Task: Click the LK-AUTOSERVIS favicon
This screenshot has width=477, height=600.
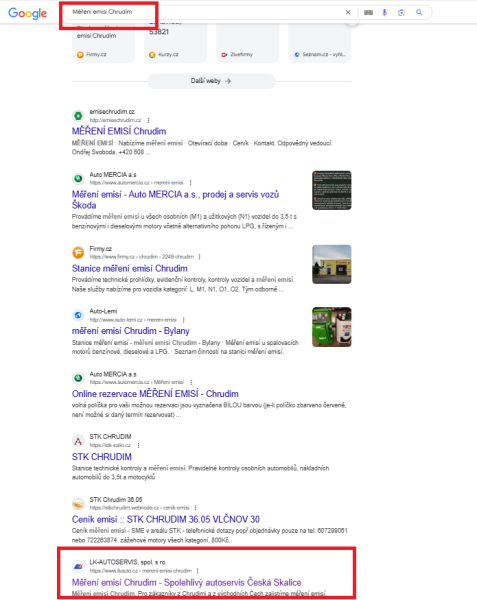Action: pos(78,566)
